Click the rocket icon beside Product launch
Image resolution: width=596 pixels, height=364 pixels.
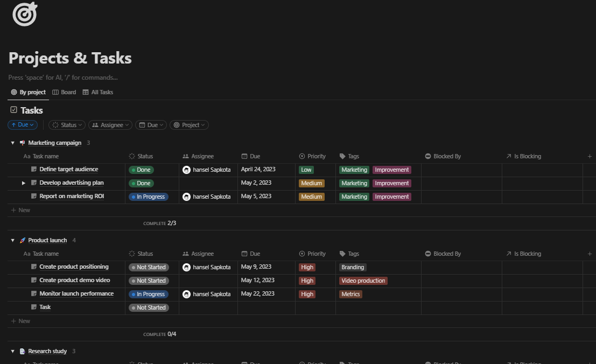pyautogui.click(x=22, y=240)
